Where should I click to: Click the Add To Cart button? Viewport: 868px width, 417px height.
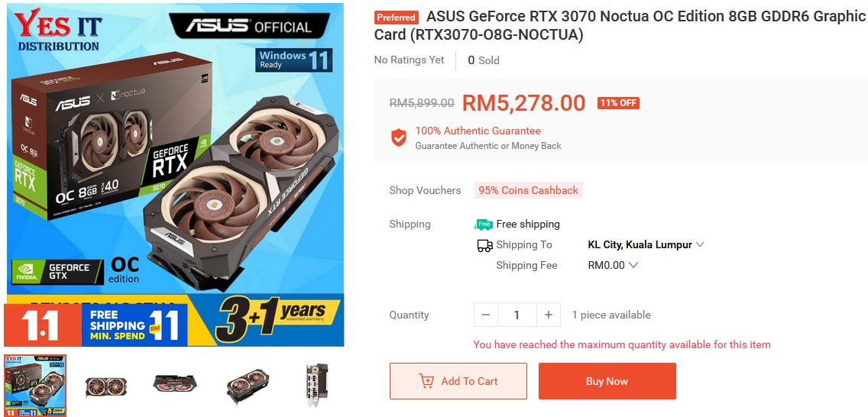(458, 381)
